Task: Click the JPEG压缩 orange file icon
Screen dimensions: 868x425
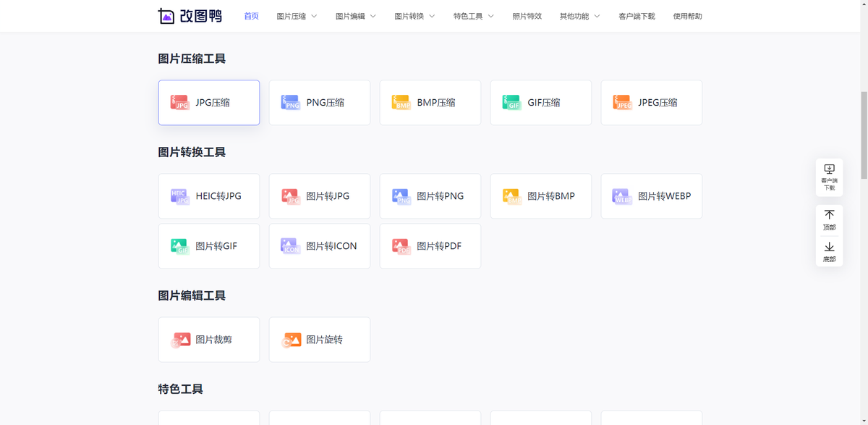Action: [622, 103]
